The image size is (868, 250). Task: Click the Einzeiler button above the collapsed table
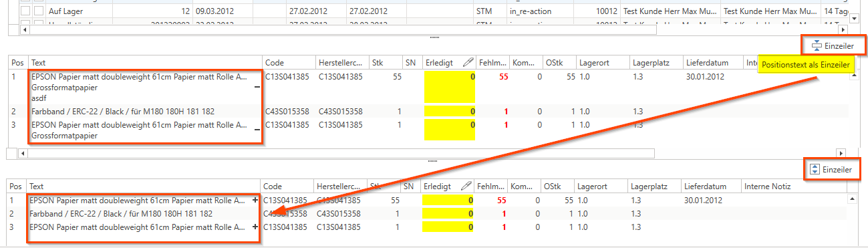[832, 170]
